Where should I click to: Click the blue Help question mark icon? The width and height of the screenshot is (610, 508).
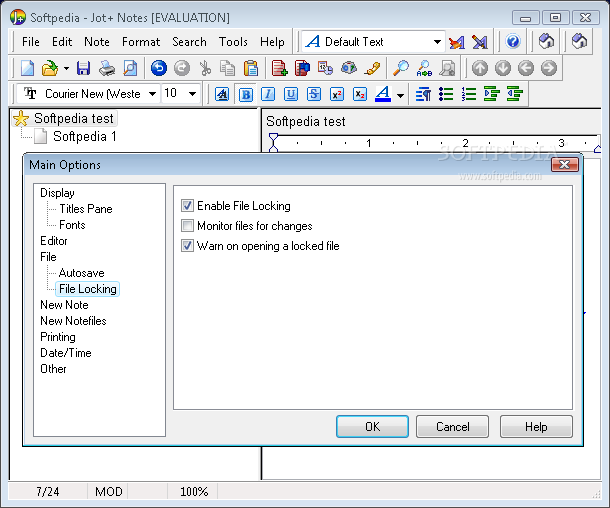tap(513, 41)
